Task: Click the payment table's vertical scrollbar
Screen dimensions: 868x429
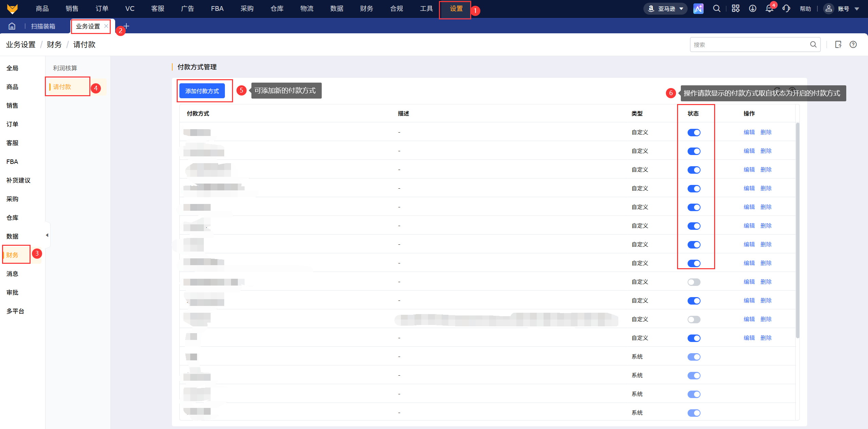Action: [x=798, y=230]
